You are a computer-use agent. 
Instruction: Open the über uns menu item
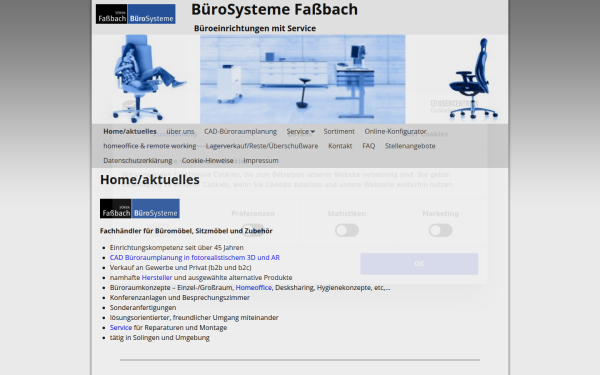tap(180, 131)
